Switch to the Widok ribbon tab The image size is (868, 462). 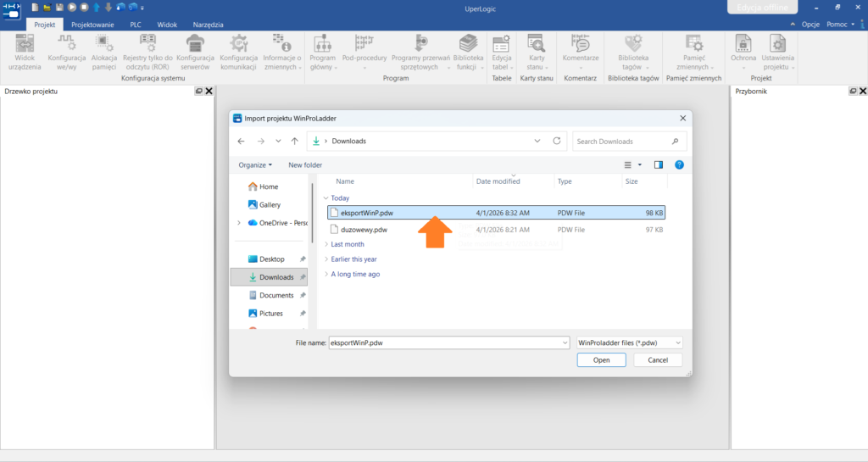(x=167, y=25)
